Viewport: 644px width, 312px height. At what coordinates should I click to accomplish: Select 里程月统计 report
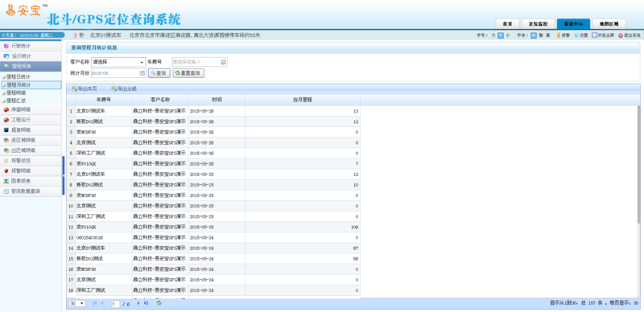(x=31, y=85)
